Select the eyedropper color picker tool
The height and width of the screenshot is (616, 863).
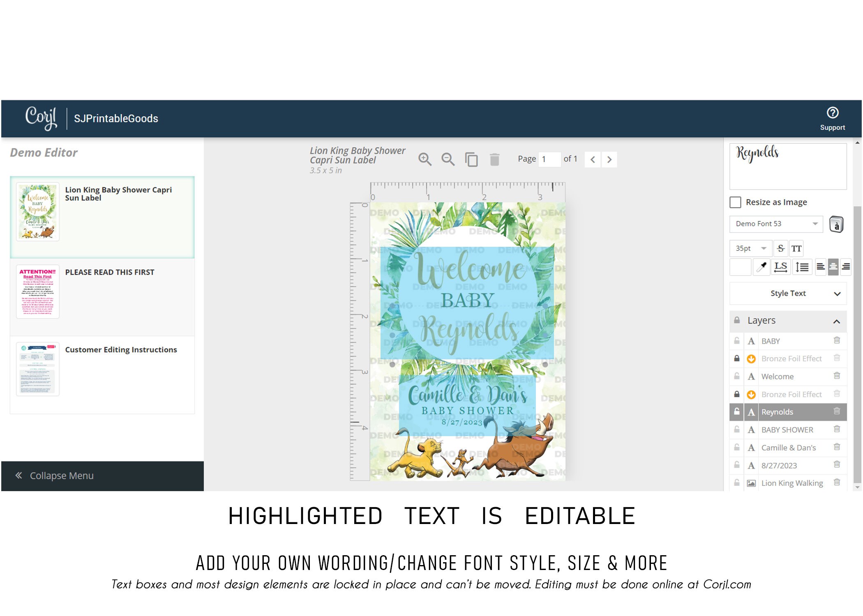pyautogui.click(x=761, y=267)
